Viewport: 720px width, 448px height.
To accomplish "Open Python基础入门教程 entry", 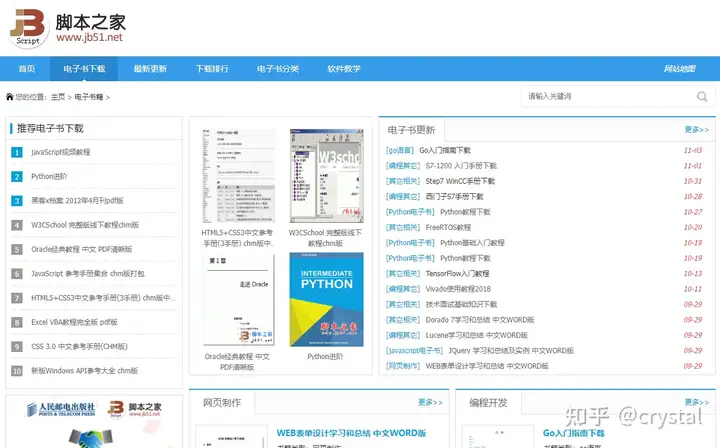I will coord(472,243).
